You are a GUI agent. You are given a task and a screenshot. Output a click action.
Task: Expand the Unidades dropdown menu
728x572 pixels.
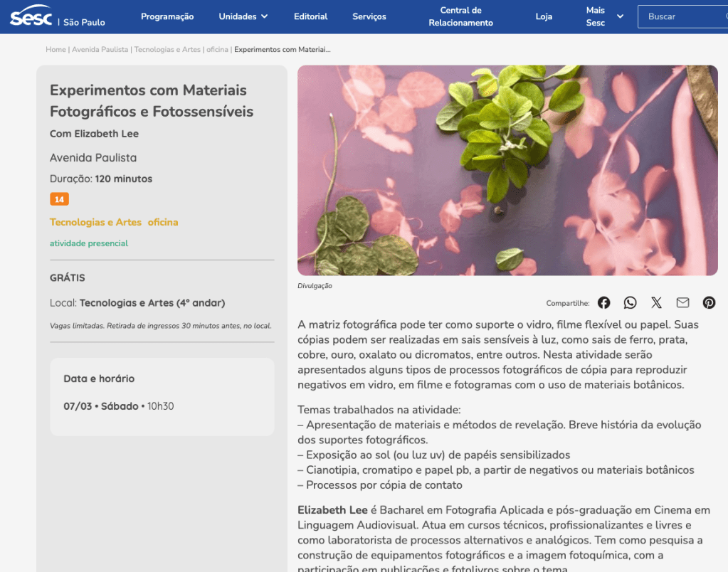(x=243, y=16)
